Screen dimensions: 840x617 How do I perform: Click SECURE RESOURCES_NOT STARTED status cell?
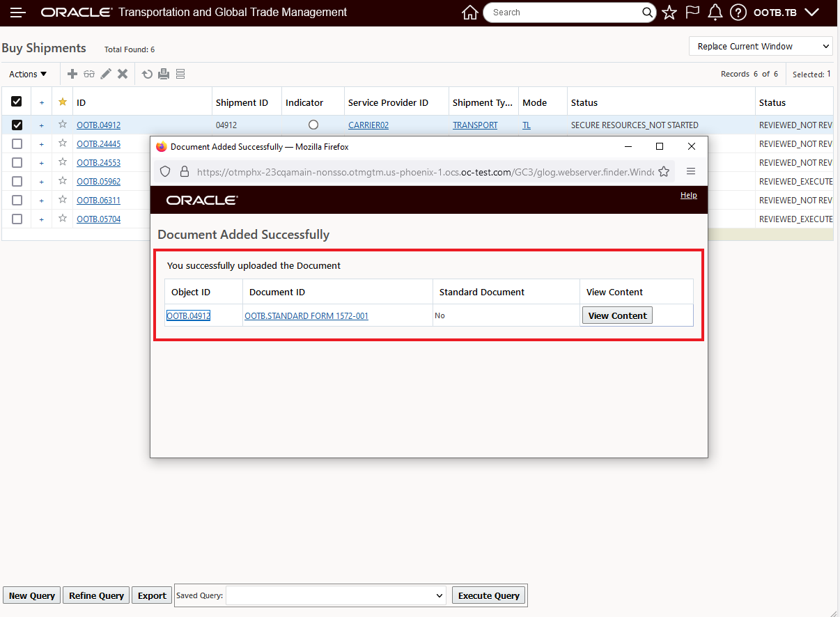click(x=635, y=125)
